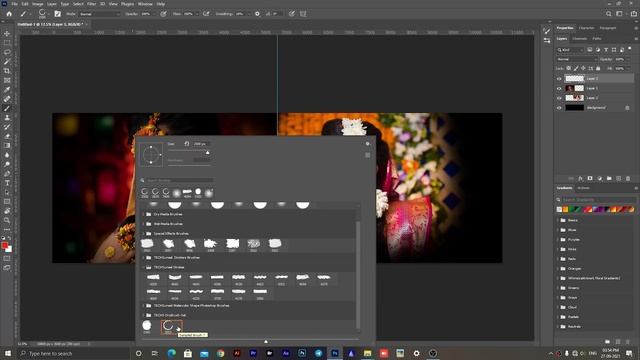640x360 pixels.
Task: Open Photoshop search magnifier icon top right
Action: click(609, 14)
